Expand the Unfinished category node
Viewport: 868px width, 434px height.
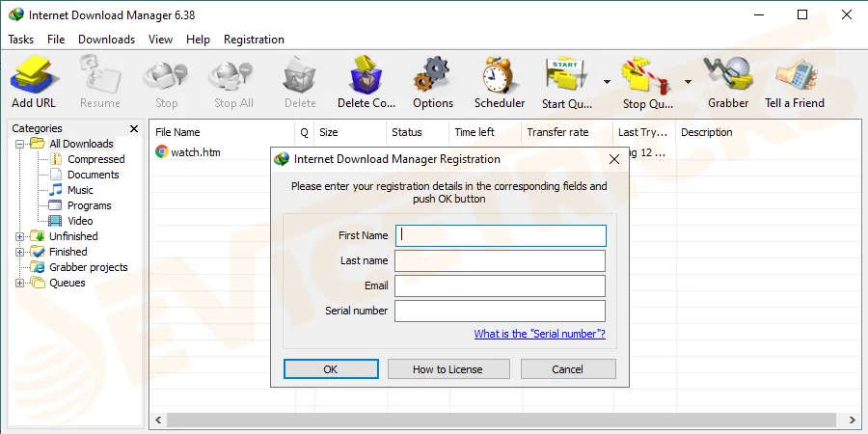click(x=20, y=236)
